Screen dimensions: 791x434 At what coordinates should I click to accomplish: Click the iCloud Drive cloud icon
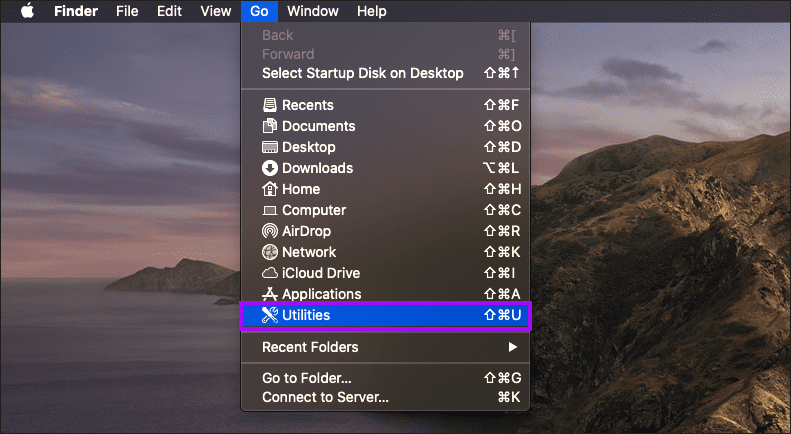270,273
